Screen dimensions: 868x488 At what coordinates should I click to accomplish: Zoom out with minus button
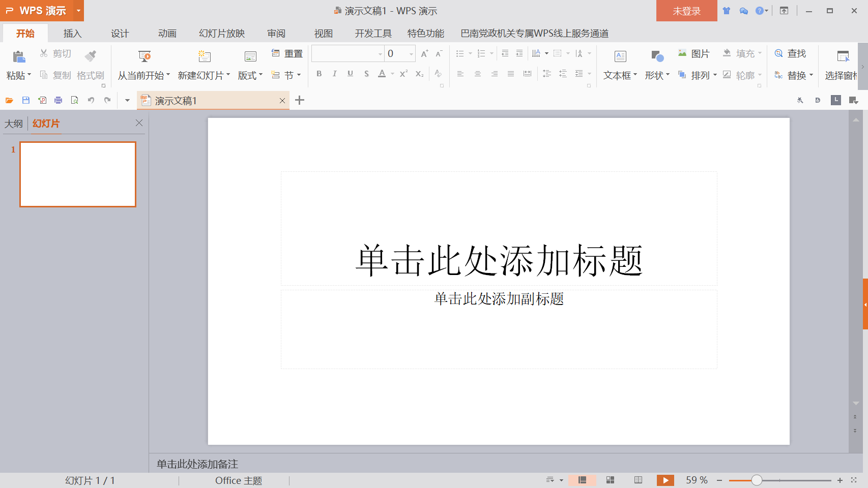click(719, 480)
